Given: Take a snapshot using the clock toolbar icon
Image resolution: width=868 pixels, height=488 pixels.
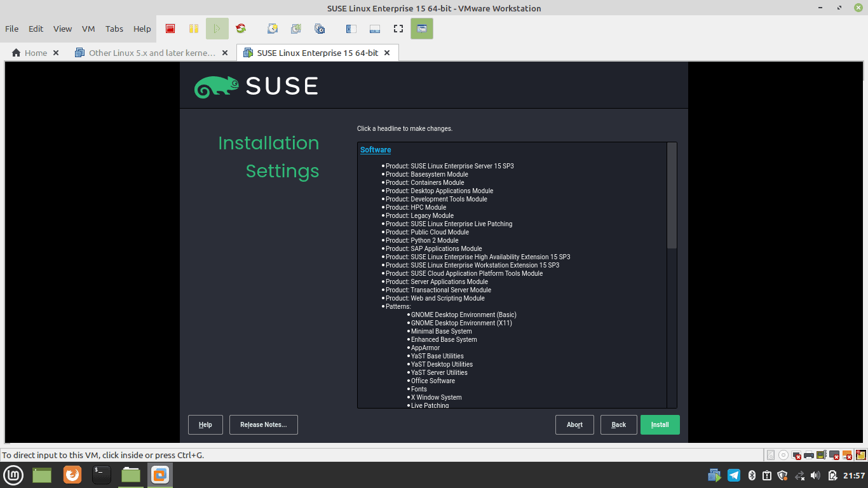Looking at the screenshot, I should (x=273, y=29).
